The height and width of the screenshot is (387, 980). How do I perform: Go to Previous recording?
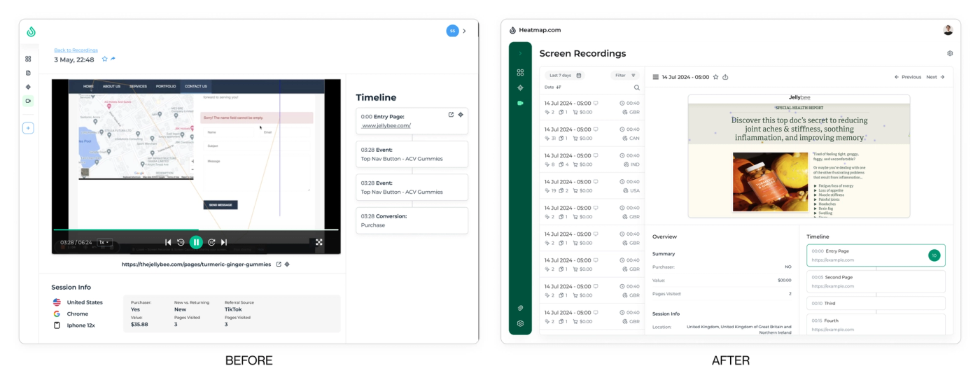point(908,77)
